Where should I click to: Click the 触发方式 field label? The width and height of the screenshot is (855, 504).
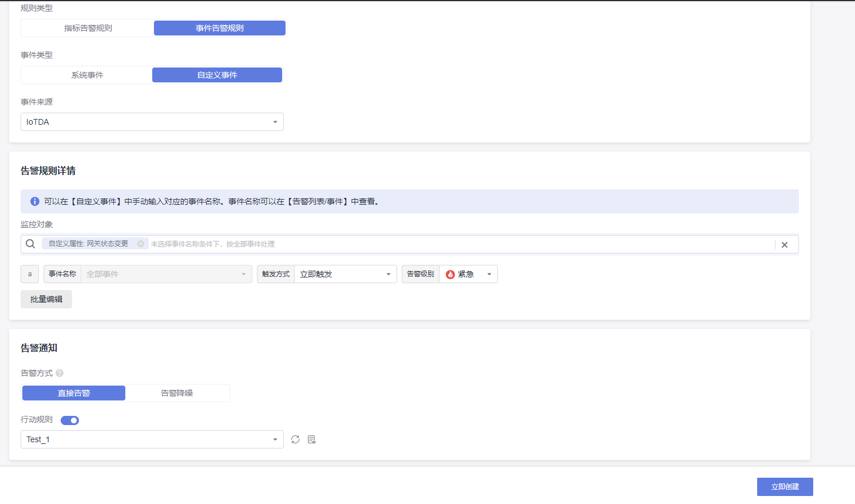(x=276, y=274)
